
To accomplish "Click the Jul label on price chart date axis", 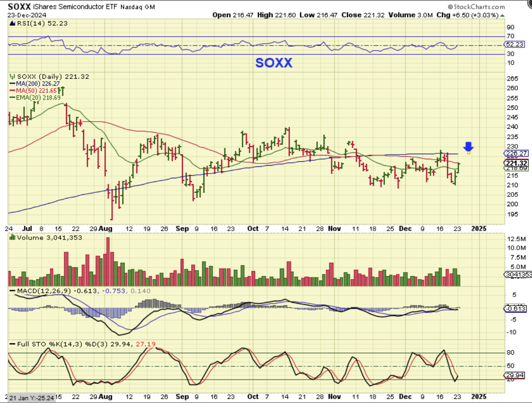I will pyautogui.click(x=27, y=229).
